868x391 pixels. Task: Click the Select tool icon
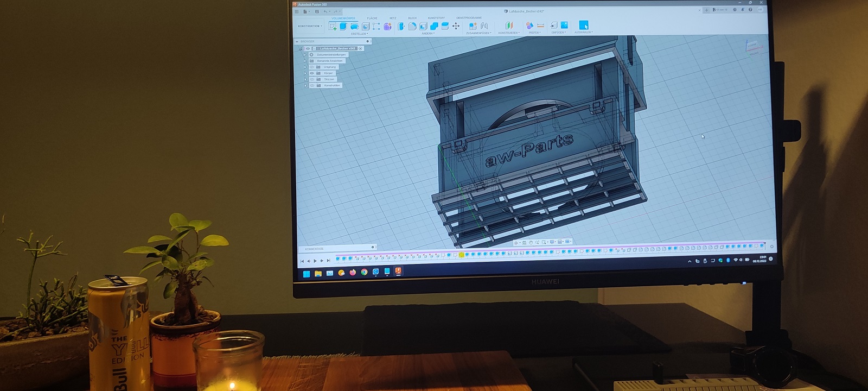[583, 24]
